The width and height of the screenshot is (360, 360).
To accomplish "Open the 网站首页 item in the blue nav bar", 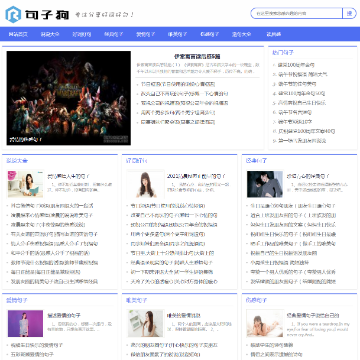I will [18, 34].
